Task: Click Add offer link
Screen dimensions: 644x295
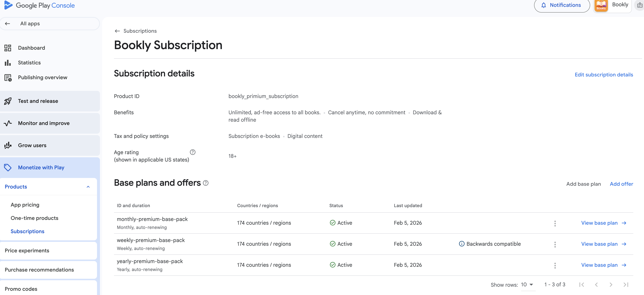Action: click(621, 184)
